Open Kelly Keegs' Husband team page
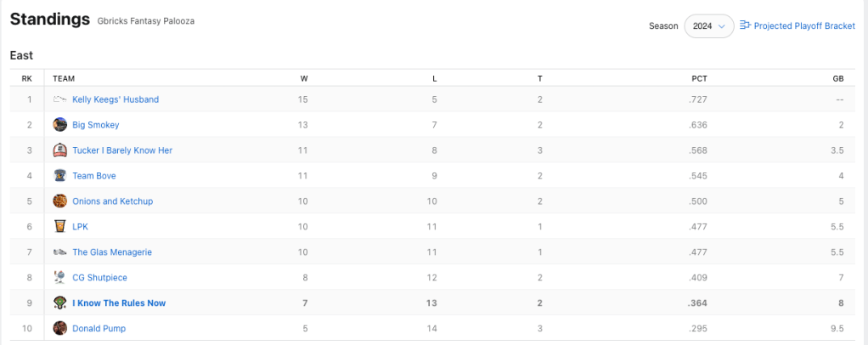This screenshot has height=345, width=868. coord(116,99)
